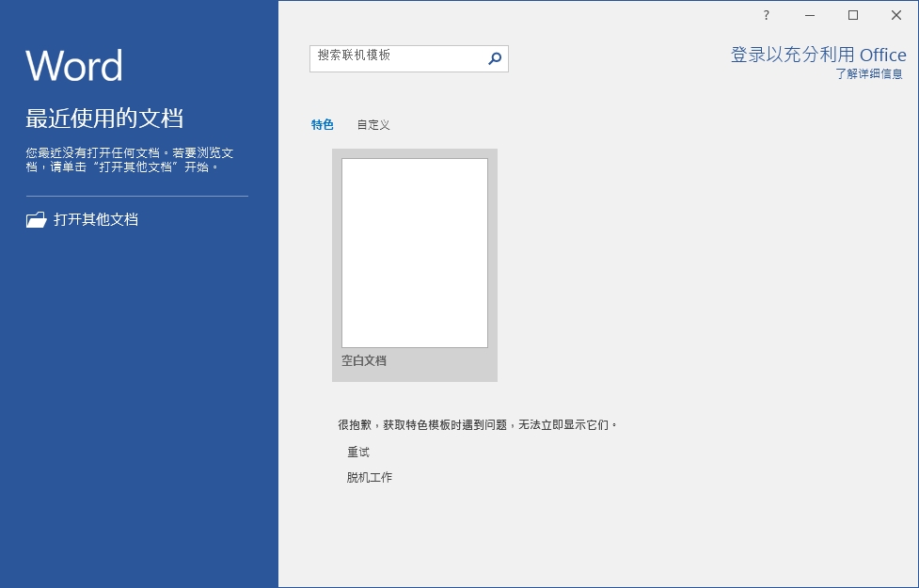
Task: Click the 最近使用的文档 heading
Action: [x=104, y=118]
